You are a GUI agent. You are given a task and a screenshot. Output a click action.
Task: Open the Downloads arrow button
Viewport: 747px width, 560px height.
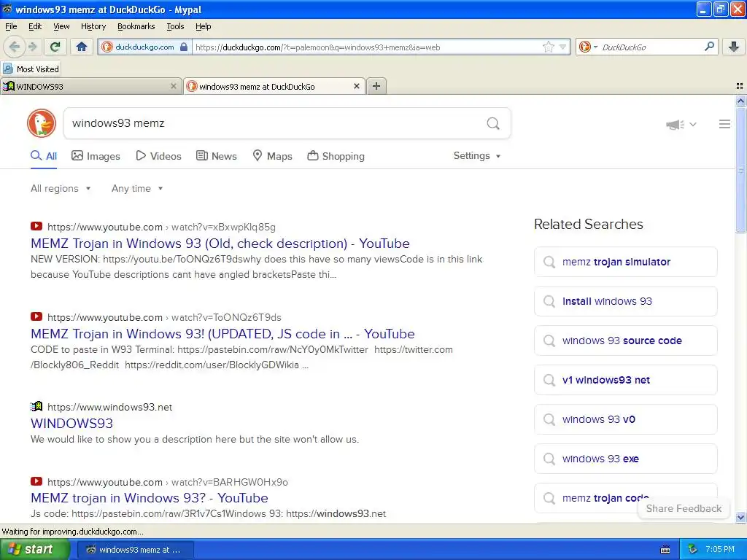coord(734,47)
